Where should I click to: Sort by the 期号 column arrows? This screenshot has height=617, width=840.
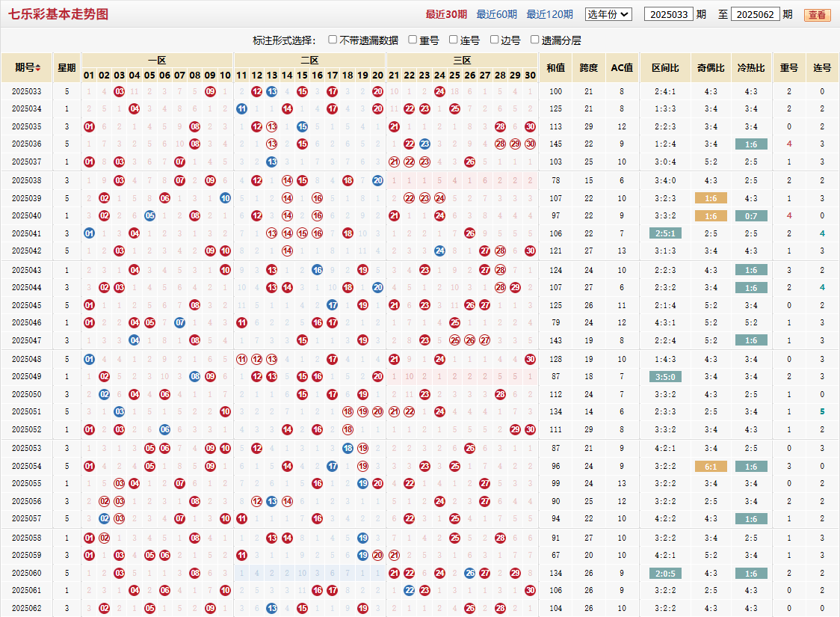[38, 67]
